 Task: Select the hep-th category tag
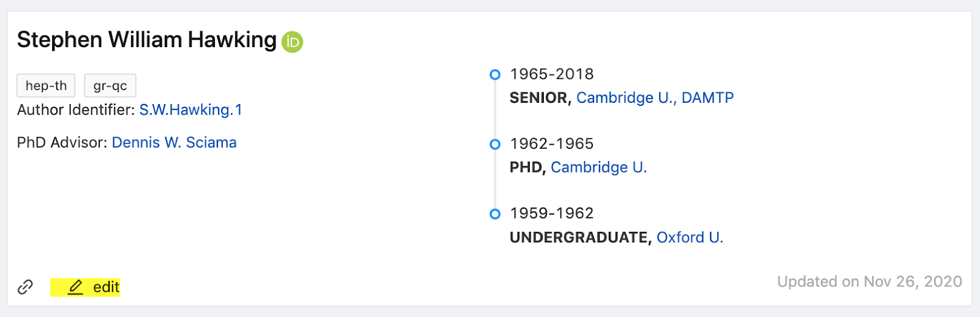tap(46, 86)
